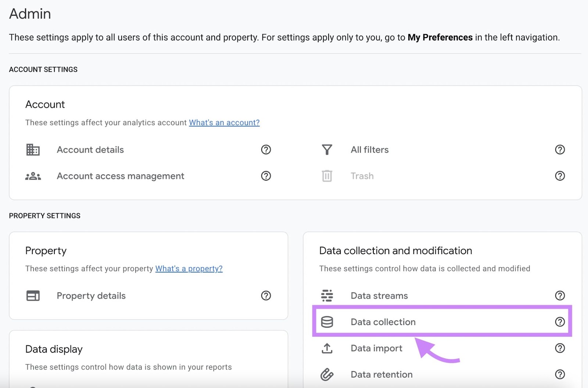Select the All filters funnel icon
588x388 pixels.
pos(327,150)
